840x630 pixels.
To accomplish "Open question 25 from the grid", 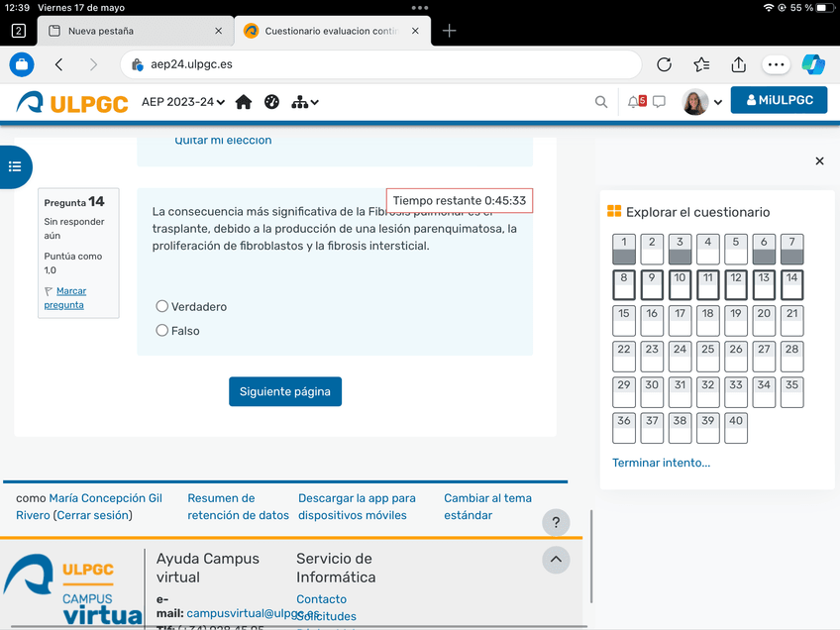I will [707, 357].
